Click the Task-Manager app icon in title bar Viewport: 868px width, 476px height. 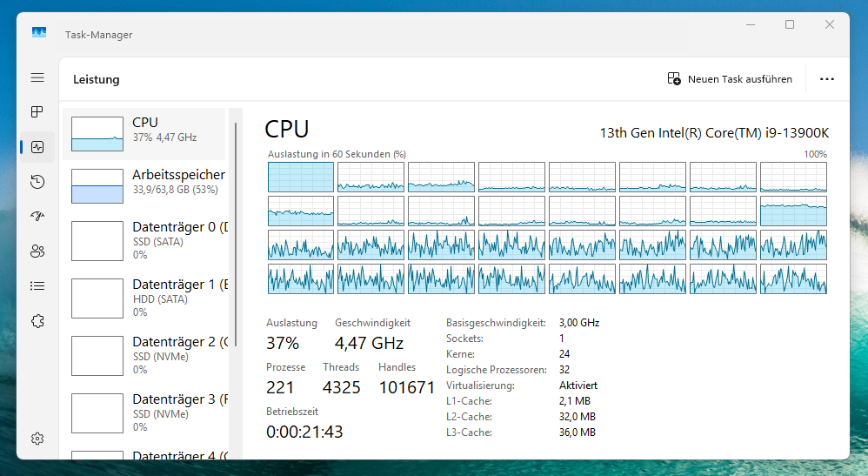click(39, 33)
